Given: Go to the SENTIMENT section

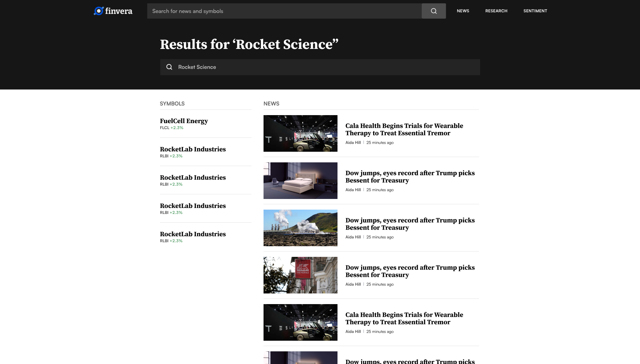Looking at the screenshot, I should [535, 11].
